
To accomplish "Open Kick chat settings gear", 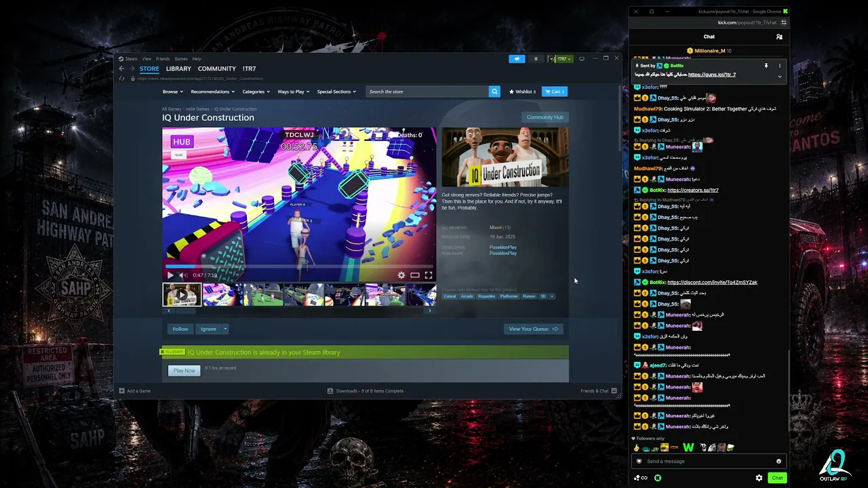I will tap(759, 478).
